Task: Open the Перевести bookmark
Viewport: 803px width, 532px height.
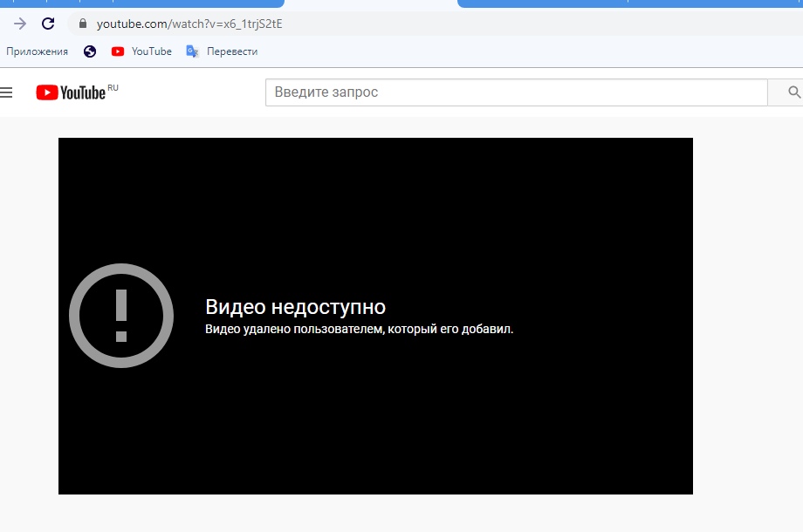Action: (x=222, y=51)
